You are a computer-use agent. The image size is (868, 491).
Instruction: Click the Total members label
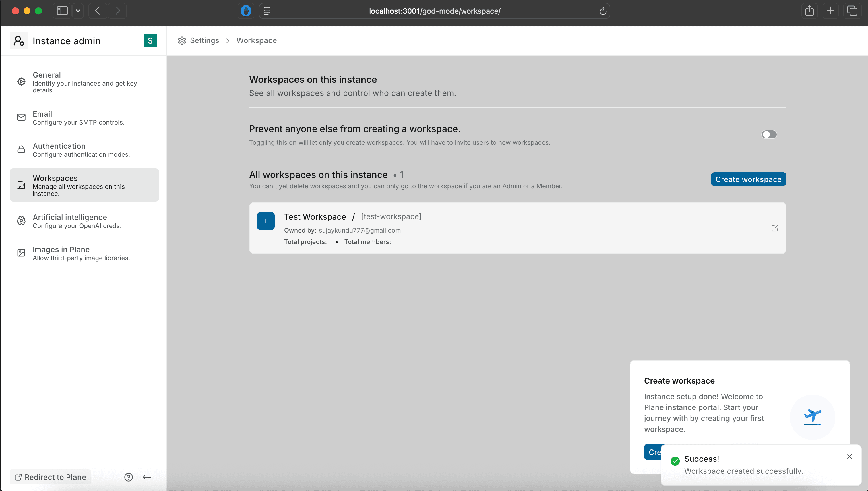coord(367,242)
